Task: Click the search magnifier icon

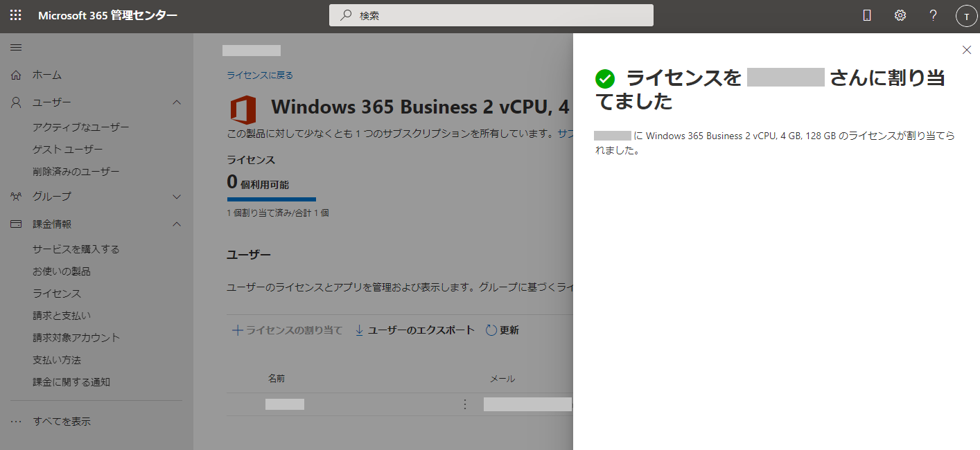Action: pos(345,15)
